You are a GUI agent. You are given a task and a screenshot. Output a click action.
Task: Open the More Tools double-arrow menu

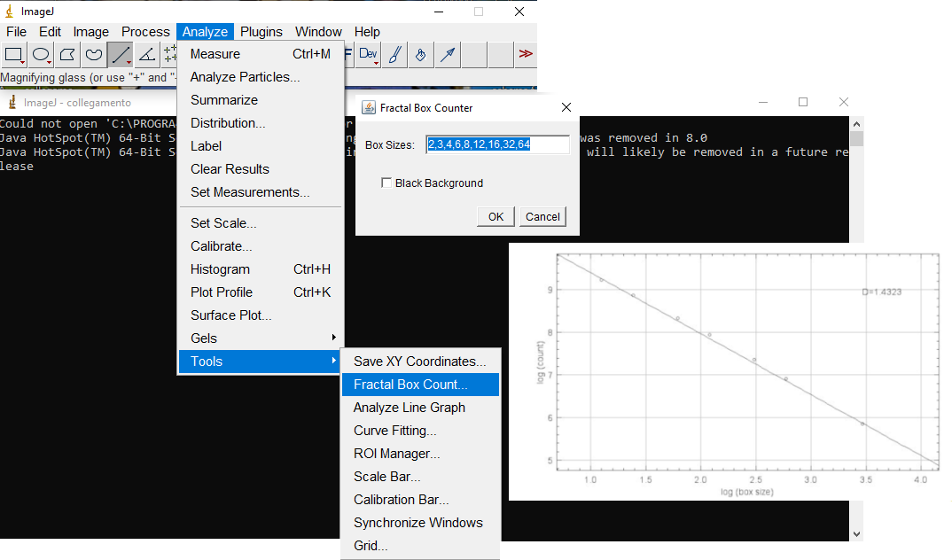(526, 55)
